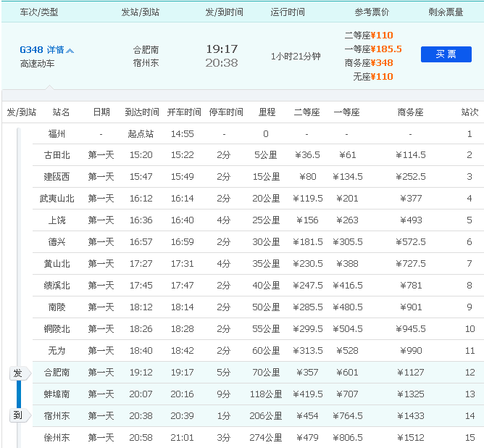Click the 二等座¥110 price
484x448 pixels.
pos(369,36)
